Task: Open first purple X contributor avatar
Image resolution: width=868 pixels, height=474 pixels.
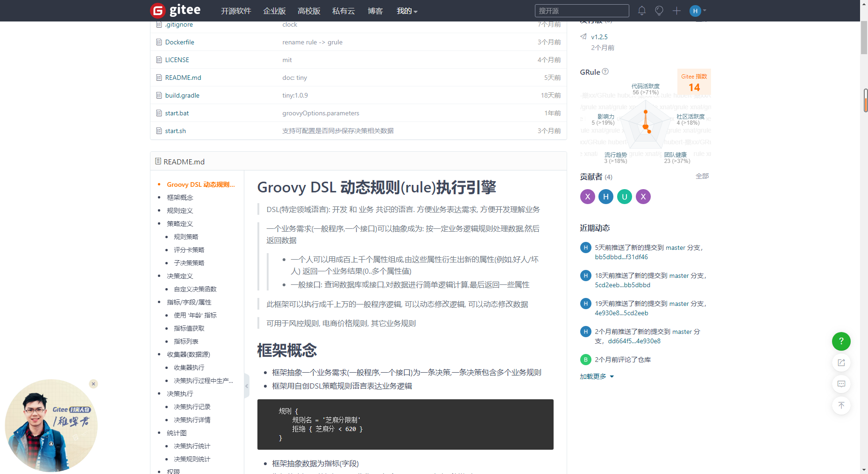Action: click(x=588, y=197)
